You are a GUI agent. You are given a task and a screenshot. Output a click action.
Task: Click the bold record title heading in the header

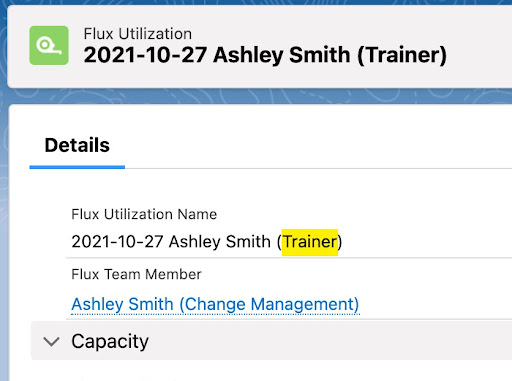coord(265,55)
